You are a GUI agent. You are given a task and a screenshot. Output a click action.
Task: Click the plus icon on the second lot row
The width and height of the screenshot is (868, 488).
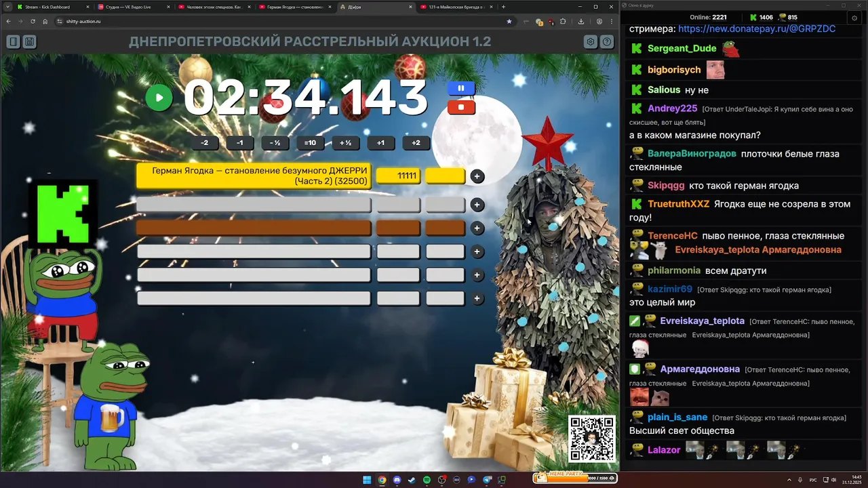[477, 205]
